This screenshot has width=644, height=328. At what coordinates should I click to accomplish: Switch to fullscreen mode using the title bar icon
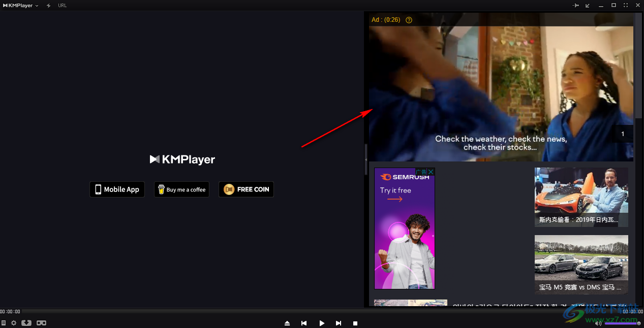(x=626, y=5)
